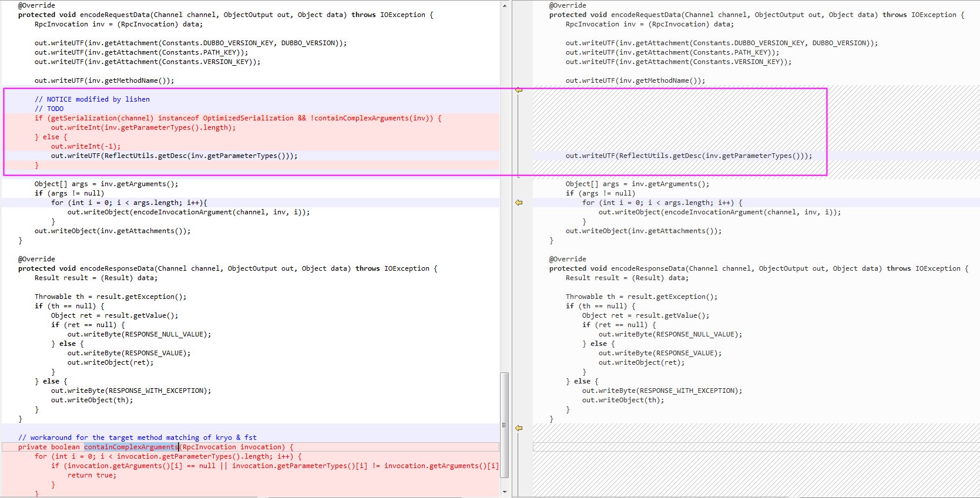Click the highlighted containComplexArguments method name
Screen dimensions: 980x498
point(131,447)
